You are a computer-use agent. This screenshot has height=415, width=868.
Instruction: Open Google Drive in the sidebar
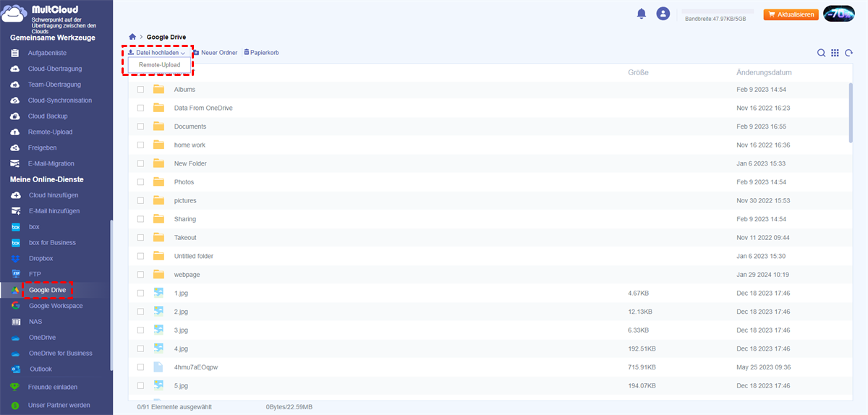point(48,290)
